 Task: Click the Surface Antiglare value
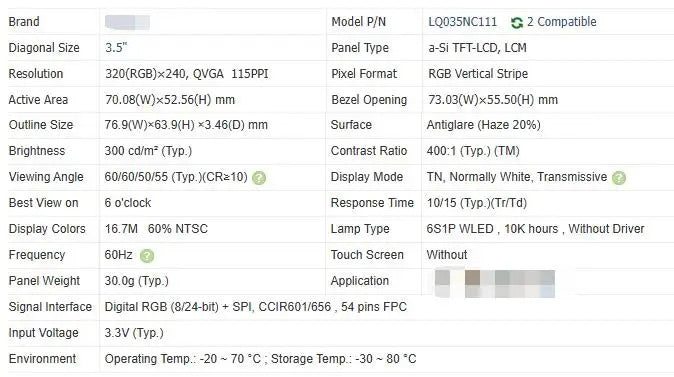click(x=484, y=125)
